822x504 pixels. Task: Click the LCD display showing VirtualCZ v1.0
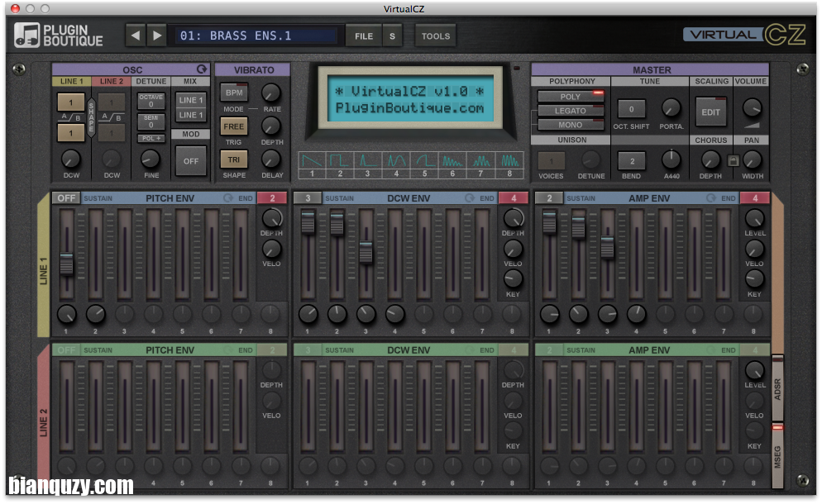(x=410, y=99)
